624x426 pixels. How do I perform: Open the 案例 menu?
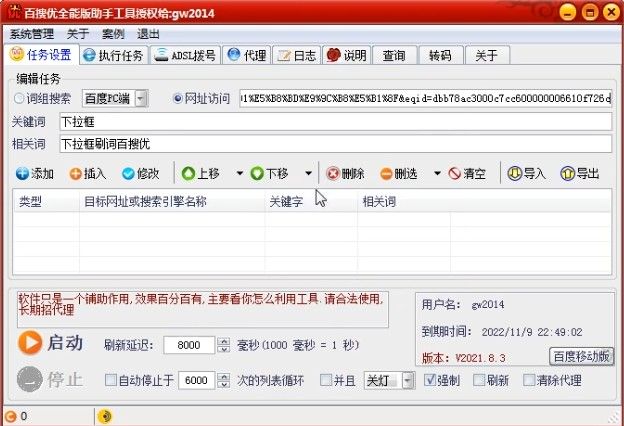[x=113, y=34]
